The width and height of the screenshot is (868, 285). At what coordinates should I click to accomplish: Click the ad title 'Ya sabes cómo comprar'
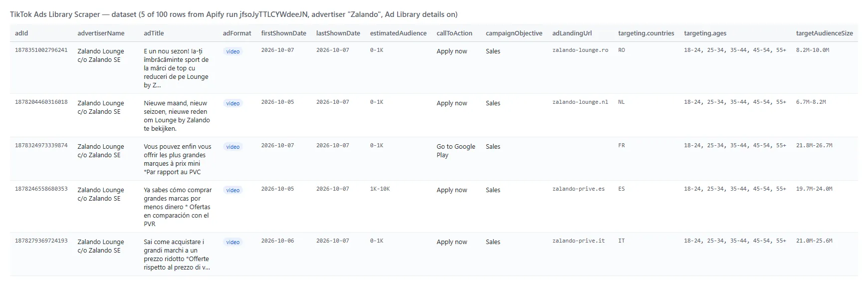(x=178, y=207)
